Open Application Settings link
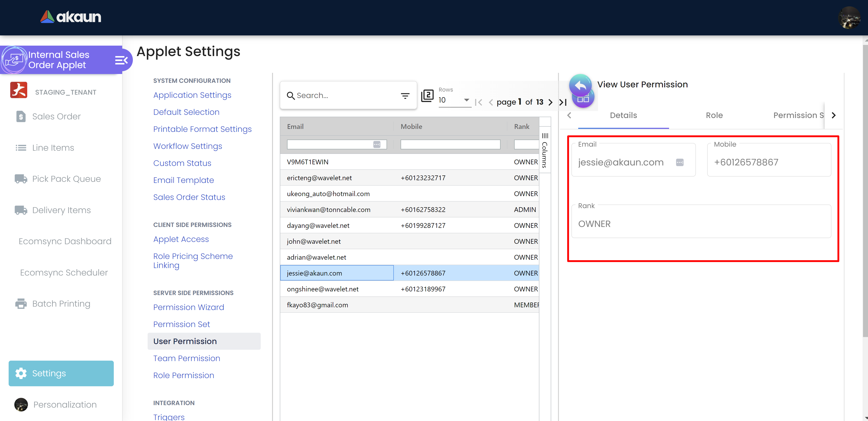The image size is (868, 421). (x=192, y=95)
